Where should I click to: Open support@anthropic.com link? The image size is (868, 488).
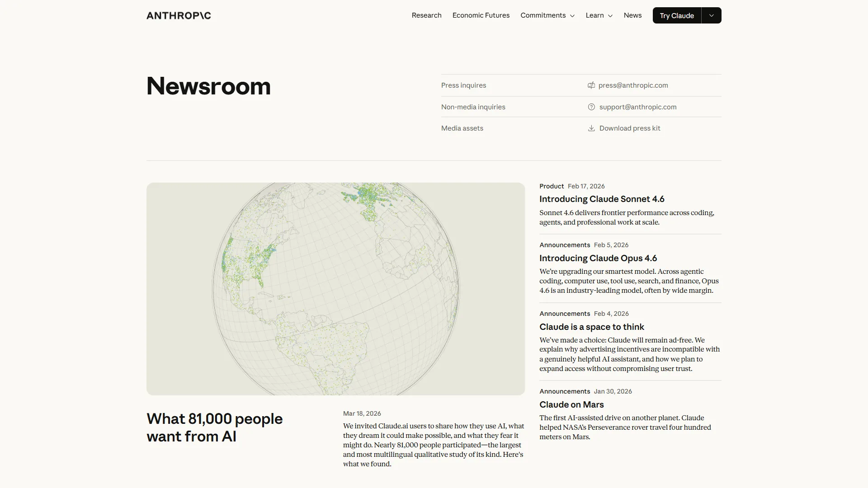[638, 107]
